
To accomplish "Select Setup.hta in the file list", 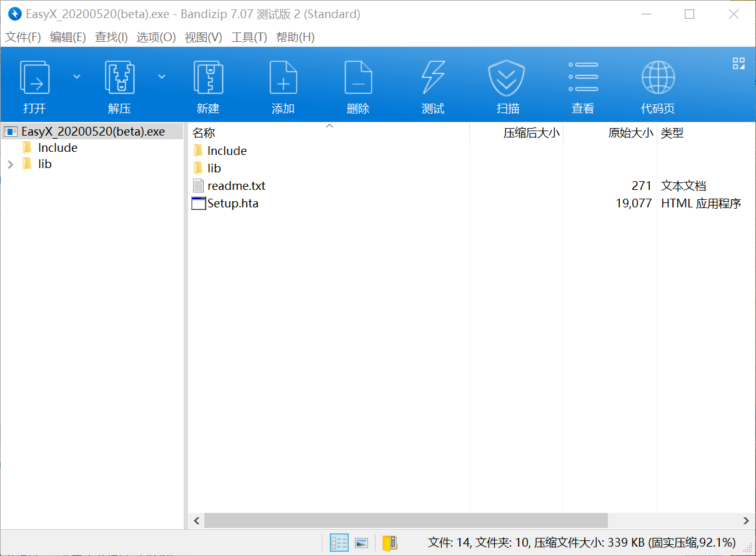I will pos(232,203).
